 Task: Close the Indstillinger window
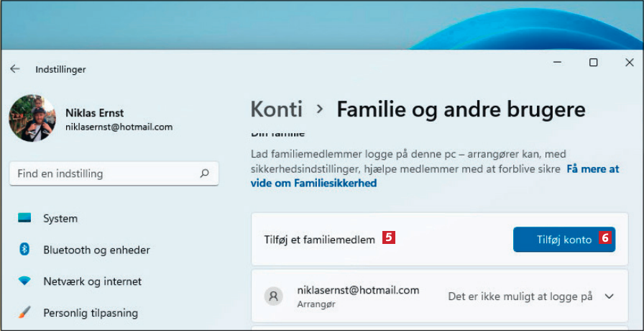(629, 63)
